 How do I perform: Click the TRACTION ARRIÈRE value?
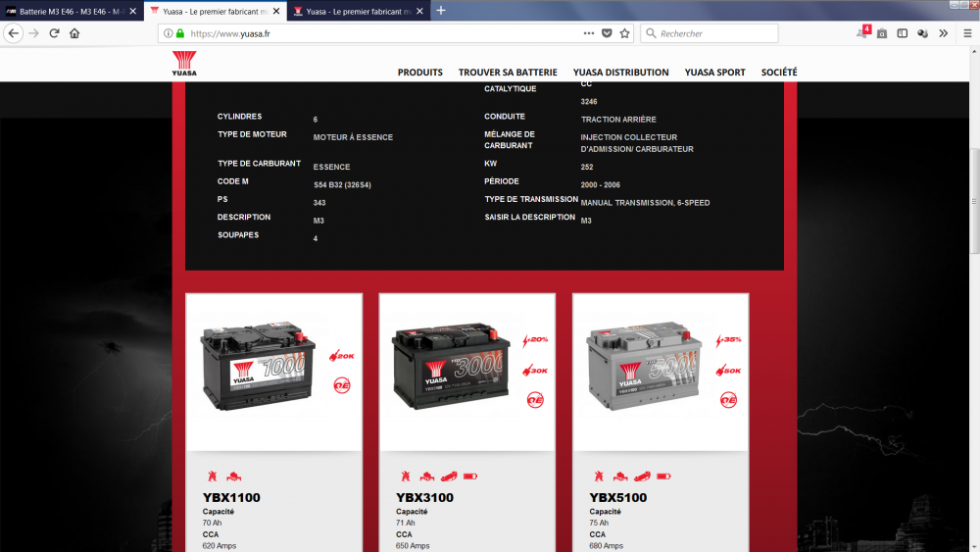[x=618, y=120]
